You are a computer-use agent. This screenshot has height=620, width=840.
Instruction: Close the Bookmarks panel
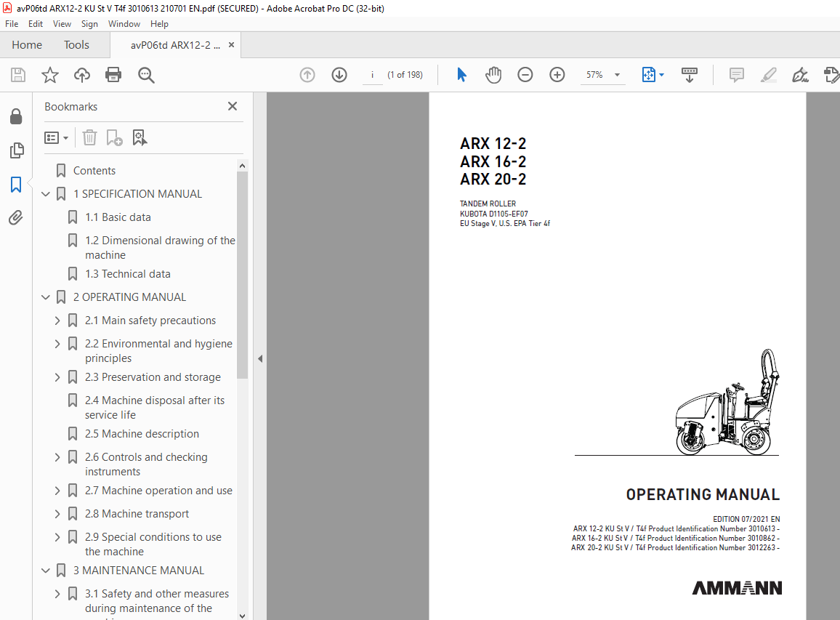click(x=233, y=106)
